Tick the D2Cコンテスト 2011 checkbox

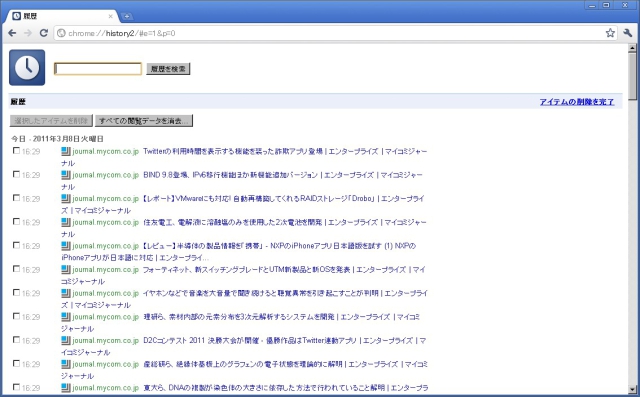click(x=16, y=340)
